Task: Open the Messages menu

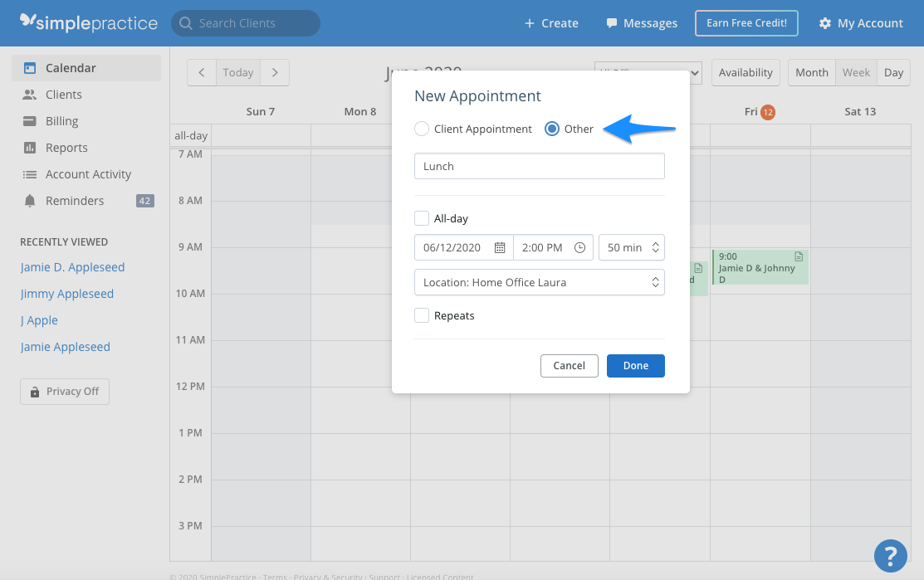Action: (x=641, y=22)
